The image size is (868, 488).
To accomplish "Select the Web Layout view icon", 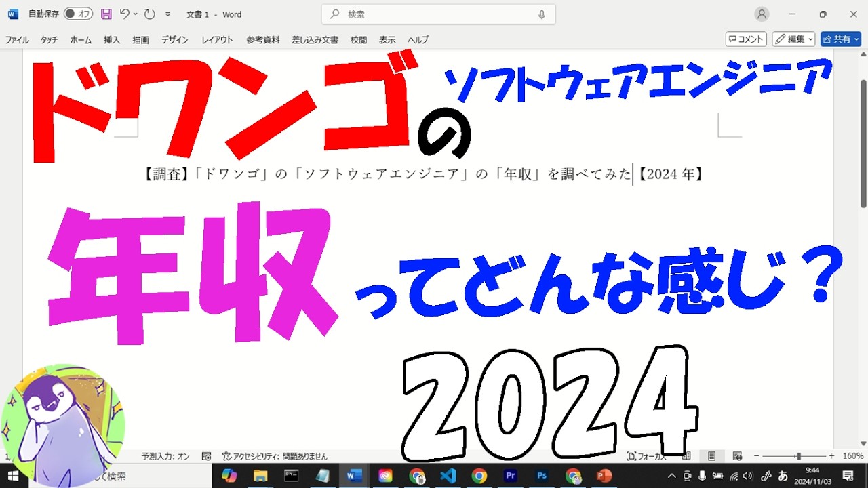I will 738,456.
